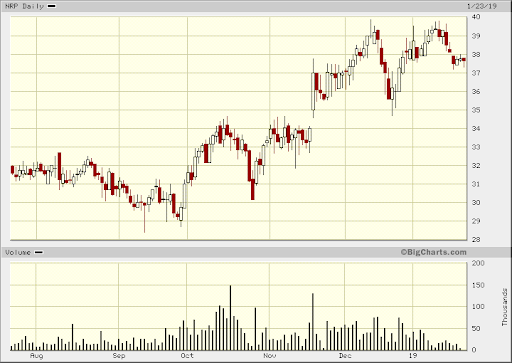Click the 200 volume axis label
Viewport: 512px width, 363px height.
click(478, 263)
